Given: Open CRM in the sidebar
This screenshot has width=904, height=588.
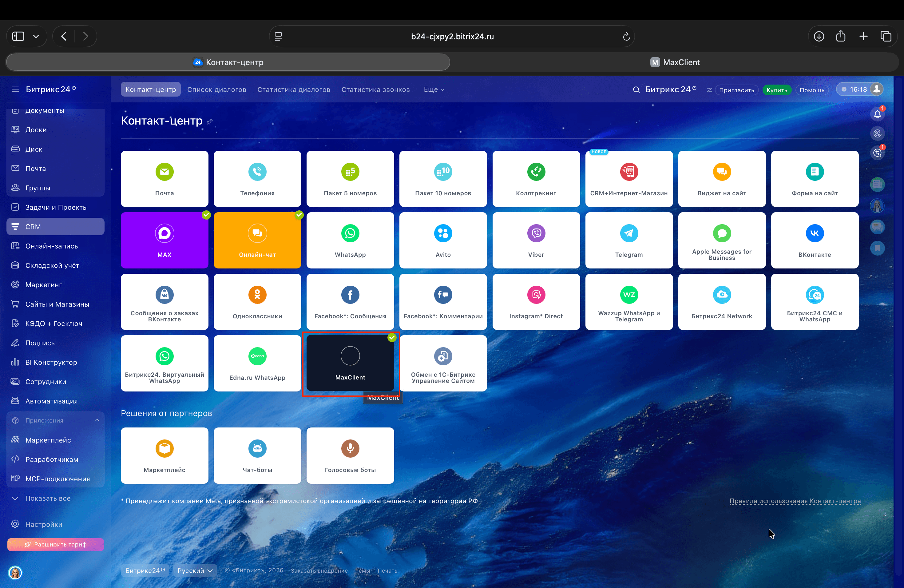Looking at the screenshot, I should pos(55,226).
